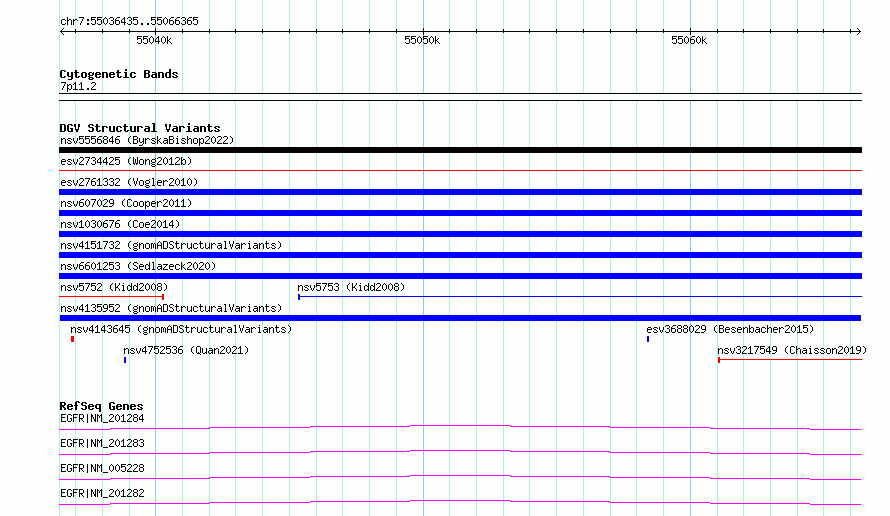The image size is (890, 516).
Task: Select the 7p11.2 band label
Action: [78, 86]
